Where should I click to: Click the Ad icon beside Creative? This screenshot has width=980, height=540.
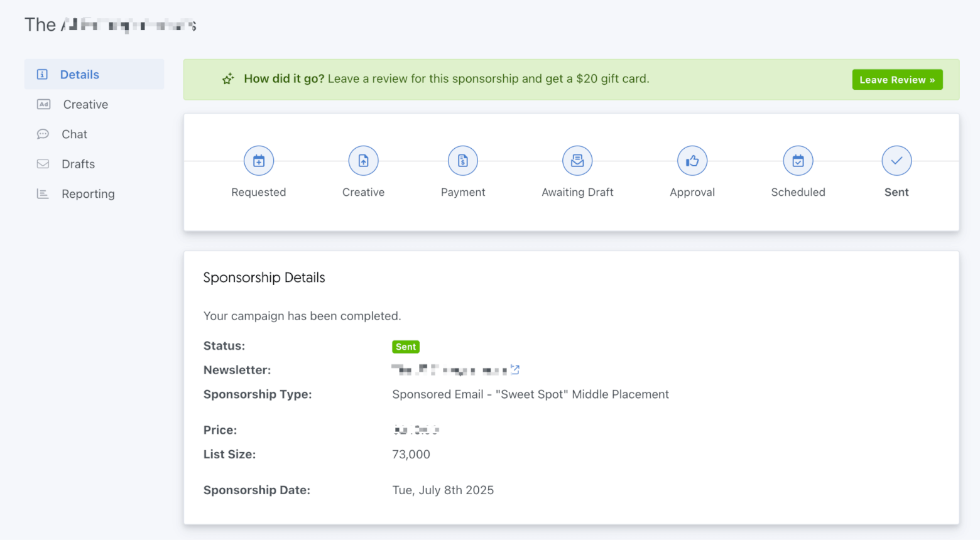[x=43, y=104]
